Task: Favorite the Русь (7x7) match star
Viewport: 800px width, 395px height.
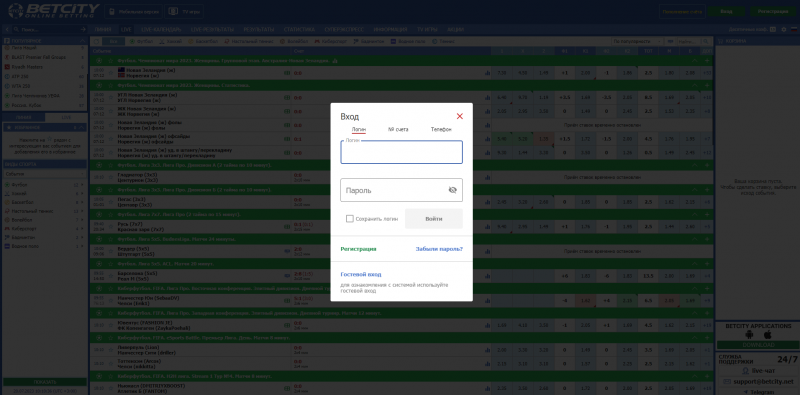Action: (110, 227)
